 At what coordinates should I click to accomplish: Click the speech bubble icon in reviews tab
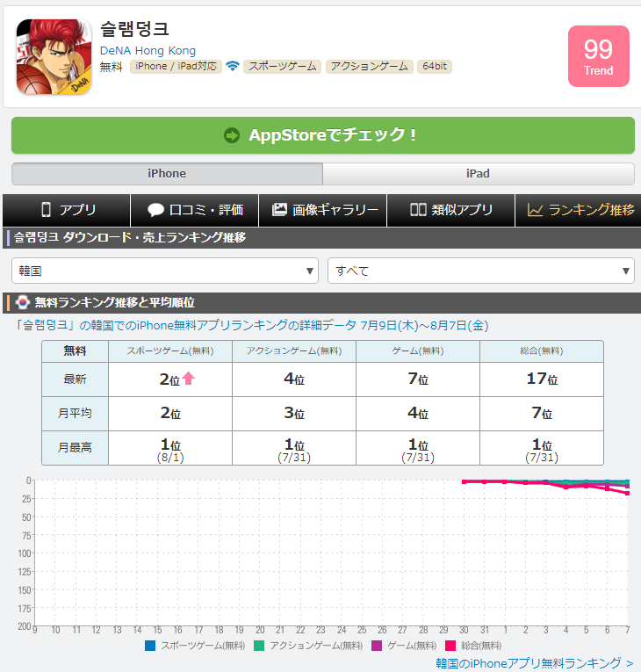point(155,210)
